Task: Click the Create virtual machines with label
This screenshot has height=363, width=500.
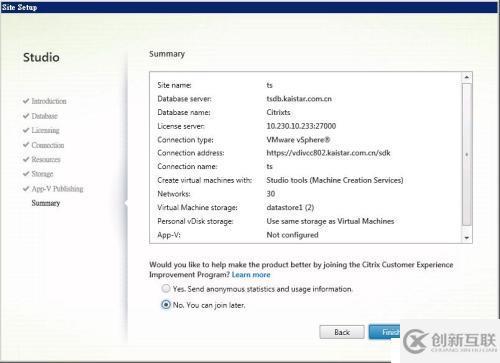Action: click(x=204, y=180)
